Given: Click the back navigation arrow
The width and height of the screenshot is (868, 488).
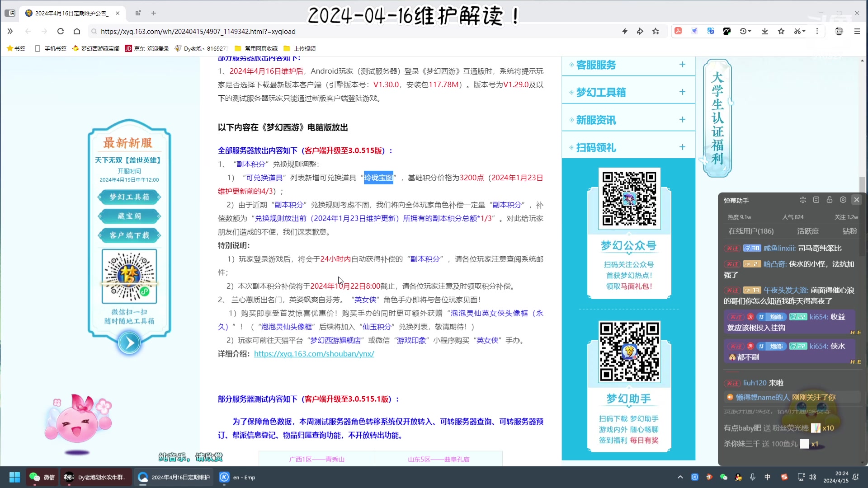Looking at the screenshot, I should click(28, 31).
